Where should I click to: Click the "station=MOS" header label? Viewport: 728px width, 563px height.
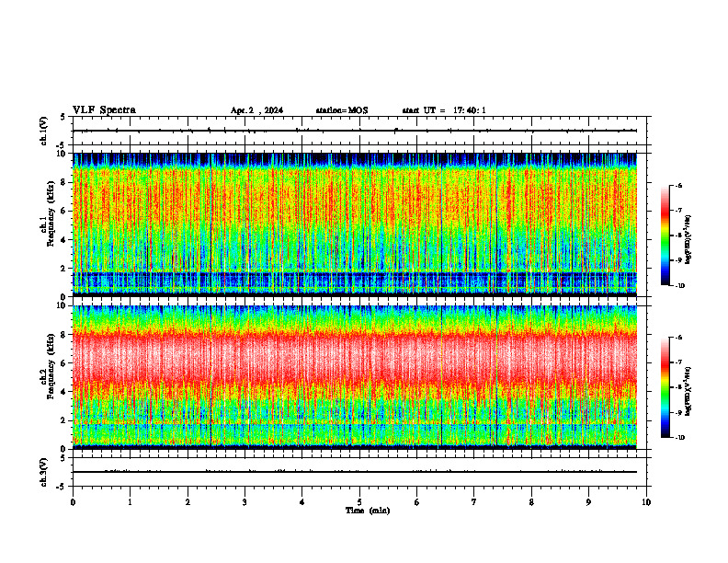[x=342, y=110]
